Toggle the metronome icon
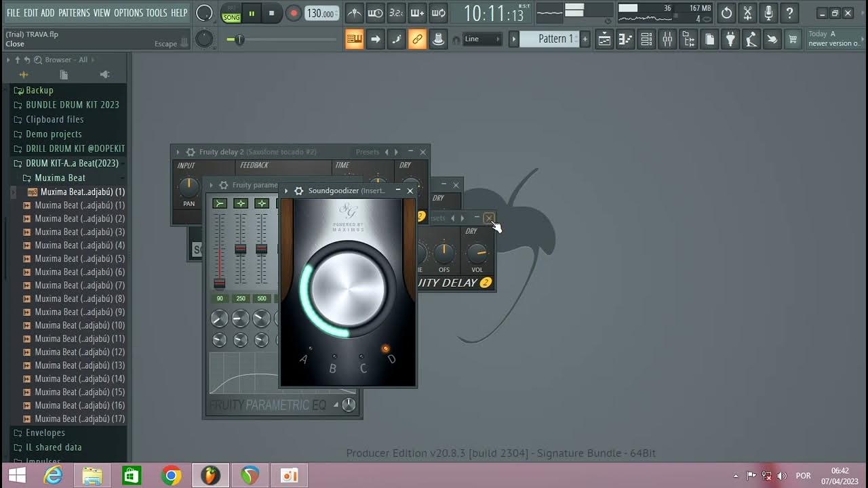The height and width of the screenshot is (488, 868). pyautogui.click(x=354, y=13)
